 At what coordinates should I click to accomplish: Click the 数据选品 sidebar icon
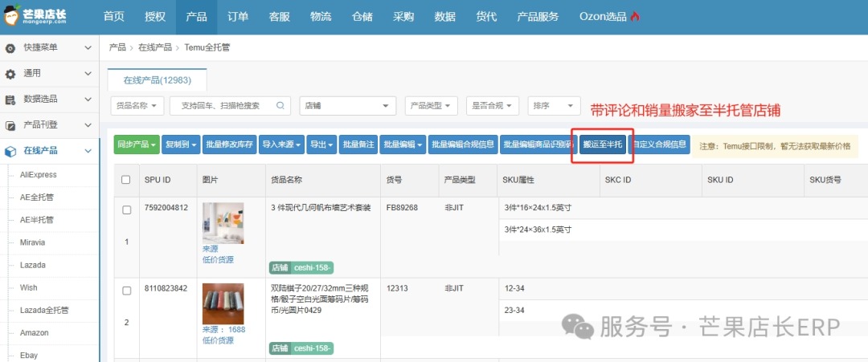(x=10, y=100)
